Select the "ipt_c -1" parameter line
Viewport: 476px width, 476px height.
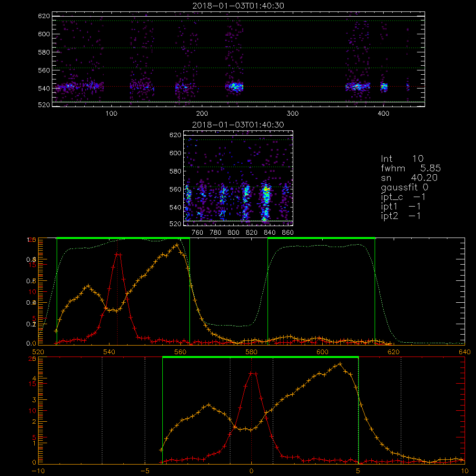403,197
